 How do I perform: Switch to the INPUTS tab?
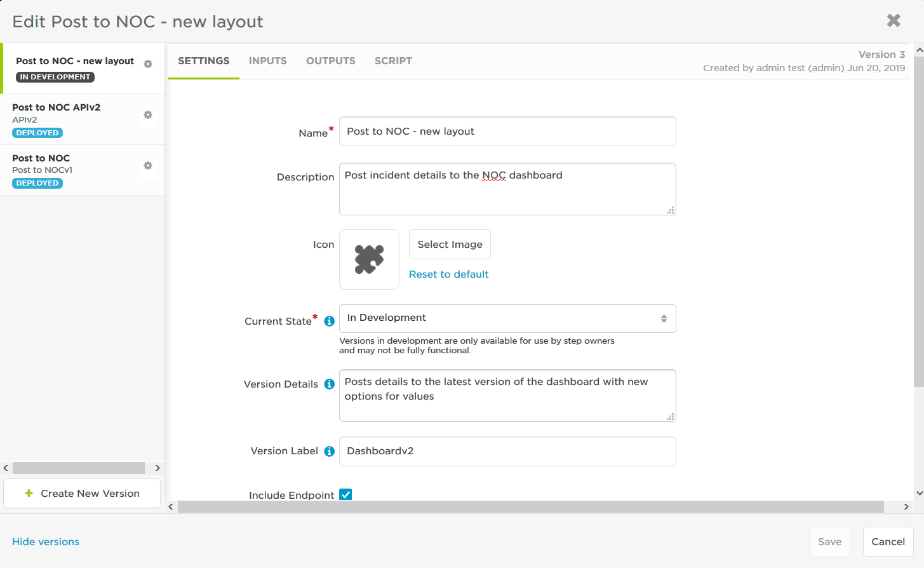(268, 61)
